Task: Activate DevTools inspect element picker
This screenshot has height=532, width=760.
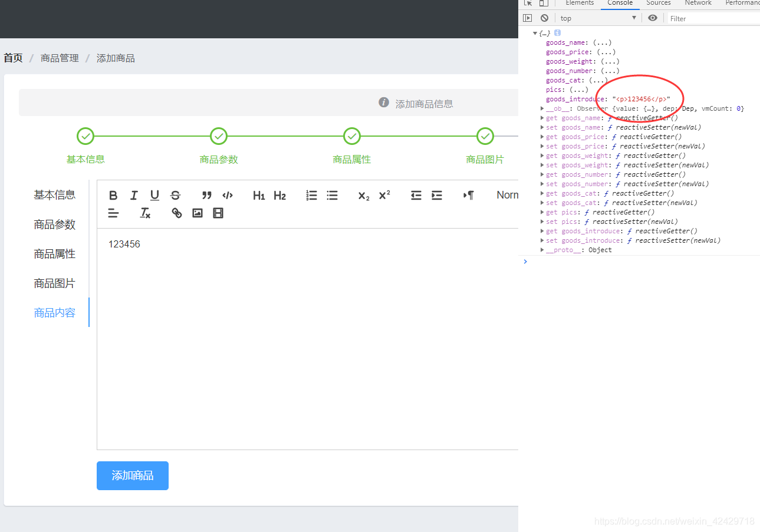Action: pyautogui.click(x=528, y=3)
